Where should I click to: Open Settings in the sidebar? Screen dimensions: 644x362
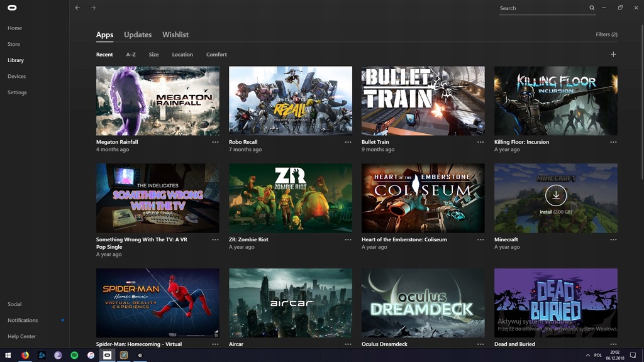(17, 92)
